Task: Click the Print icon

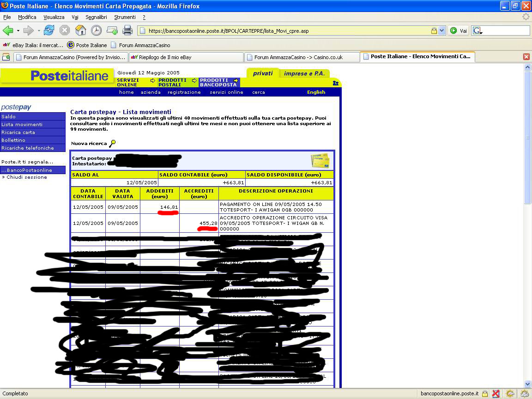Action: tap(127, 30)
